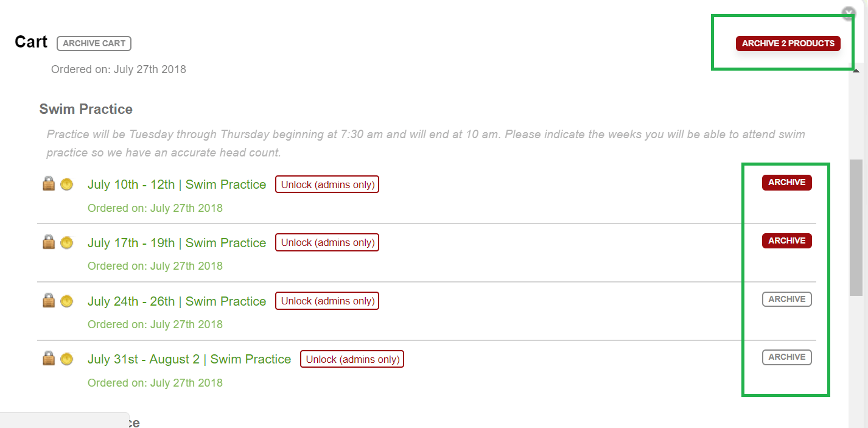Unlock the July 10th - 12th swim practice

(327, 184)
